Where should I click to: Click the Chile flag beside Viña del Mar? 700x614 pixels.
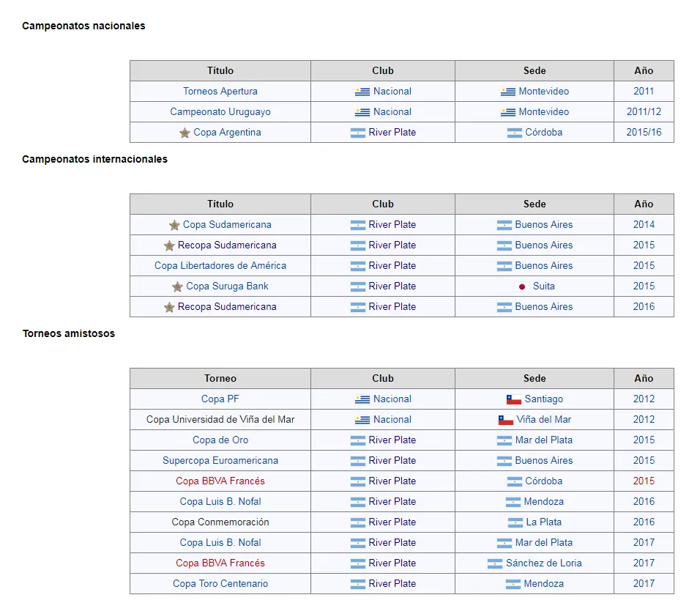(506, 420)
